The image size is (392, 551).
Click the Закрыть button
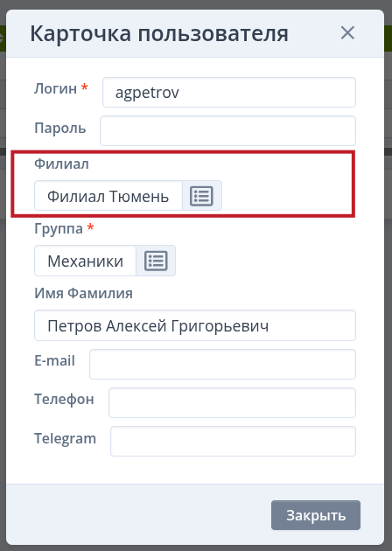coord(316,515)
